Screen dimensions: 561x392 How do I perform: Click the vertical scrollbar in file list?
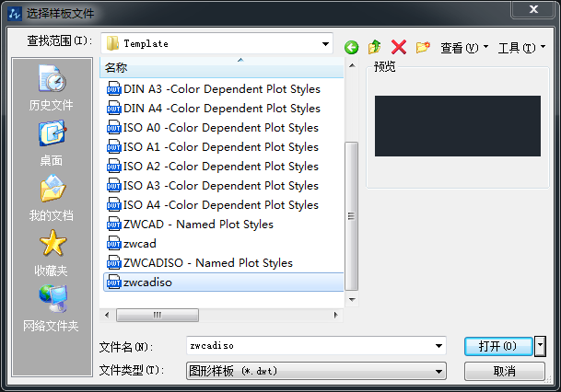(351, 216)
